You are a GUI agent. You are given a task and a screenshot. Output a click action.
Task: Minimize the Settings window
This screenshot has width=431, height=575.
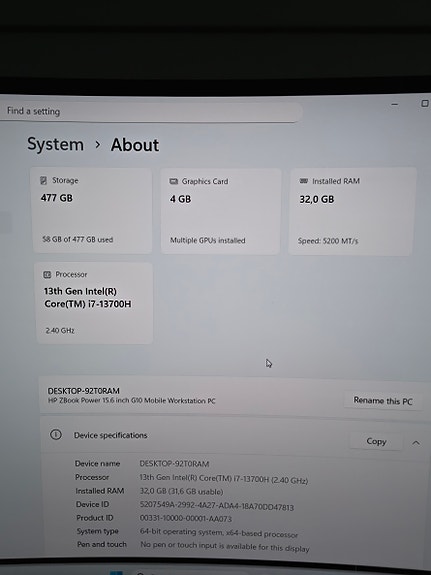[395, 105]
